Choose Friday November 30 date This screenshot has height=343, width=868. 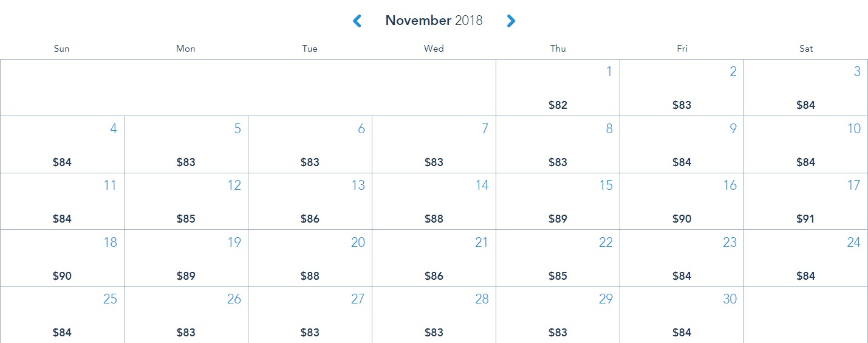tap(682, 315)
